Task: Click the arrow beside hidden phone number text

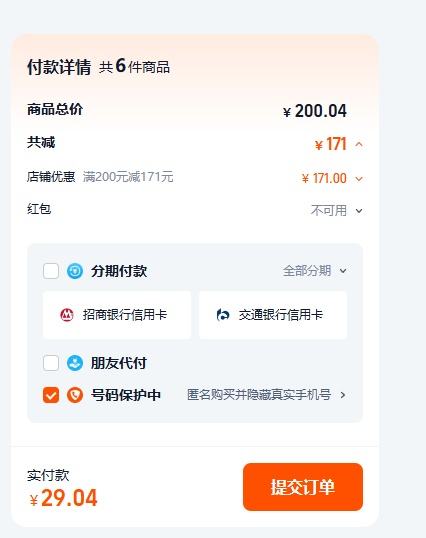Action: coord(343,395)
